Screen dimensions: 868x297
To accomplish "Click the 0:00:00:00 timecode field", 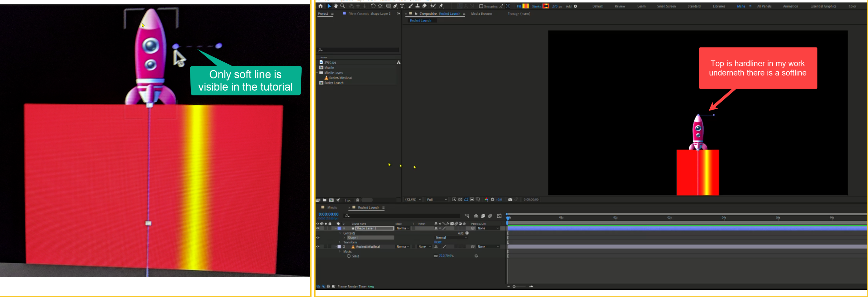I will [x=329, y=214].
